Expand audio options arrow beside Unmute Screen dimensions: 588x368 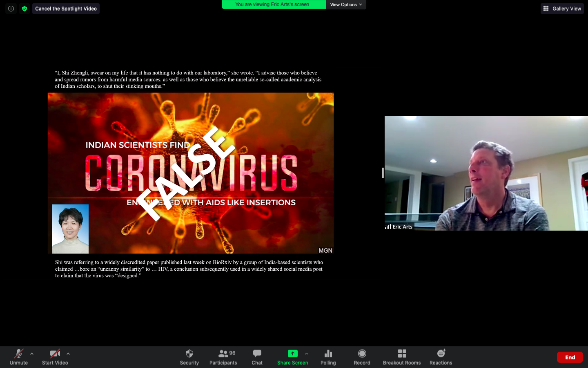pos(32,354)
